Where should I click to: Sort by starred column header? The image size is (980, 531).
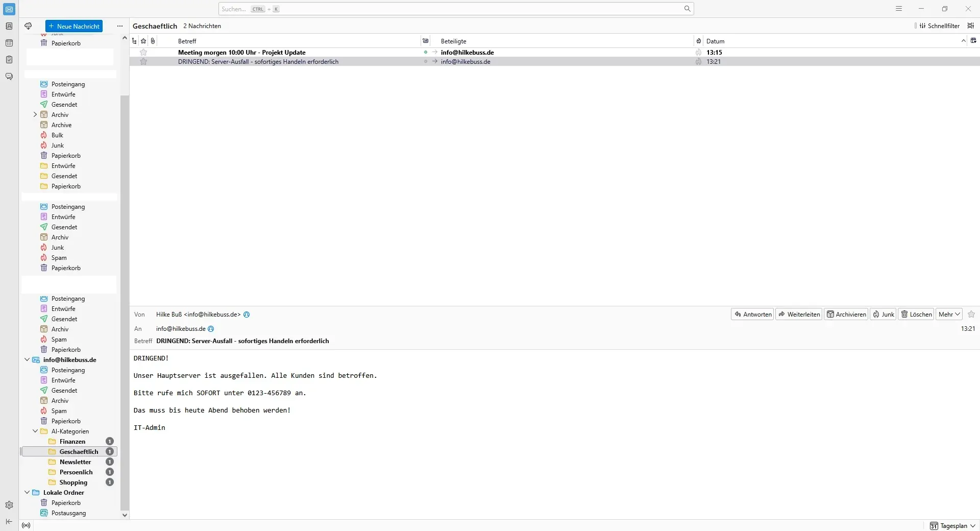point(143,41)
